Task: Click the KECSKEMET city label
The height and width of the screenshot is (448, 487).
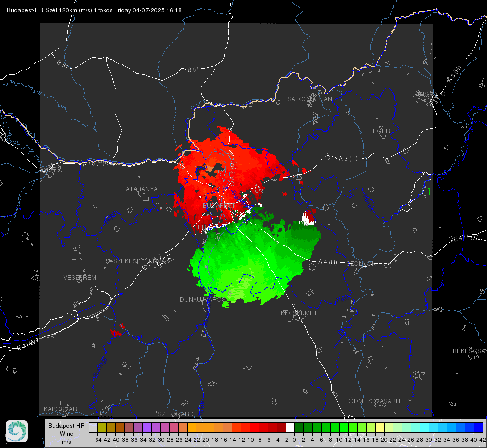Action: point(299,313)
